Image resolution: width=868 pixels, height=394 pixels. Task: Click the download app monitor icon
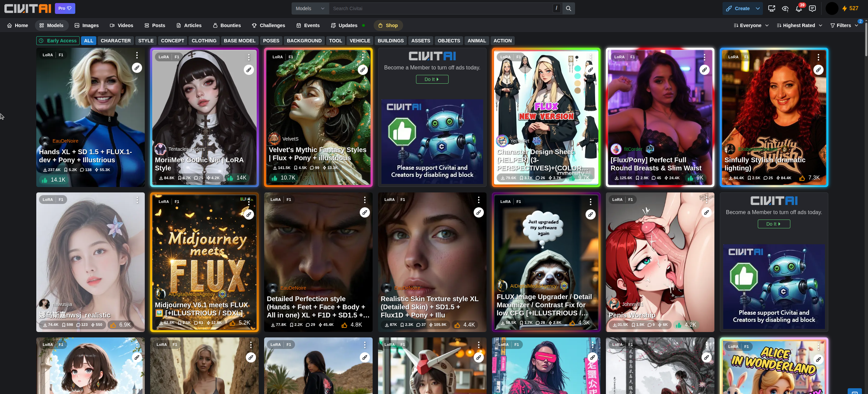click(772, 8)
